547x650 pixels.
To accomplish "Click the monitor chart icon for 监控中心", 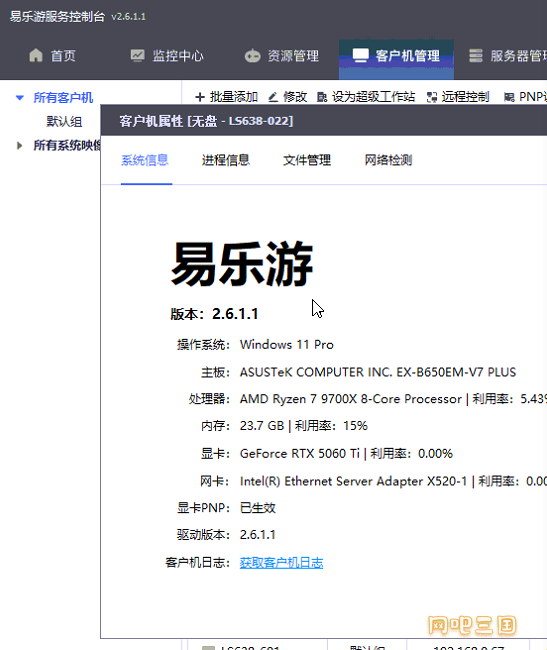I will pyautogui.click(x=137, y=55).
